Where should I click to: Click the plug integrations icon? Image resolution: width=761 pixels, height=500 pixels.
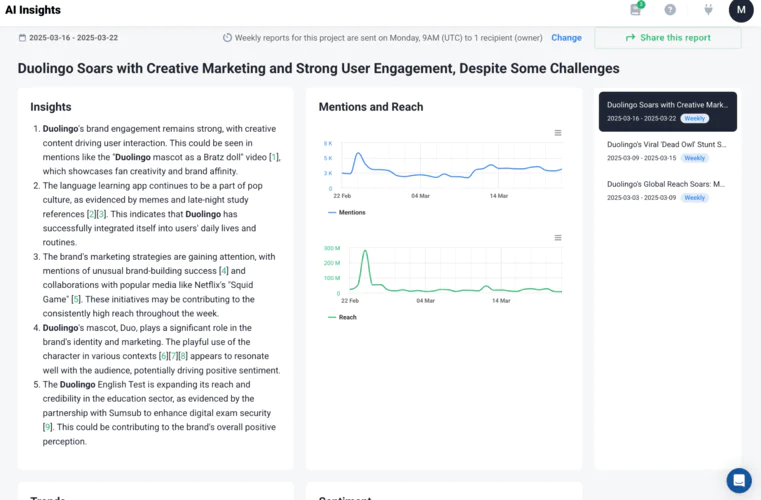(708, 10)
